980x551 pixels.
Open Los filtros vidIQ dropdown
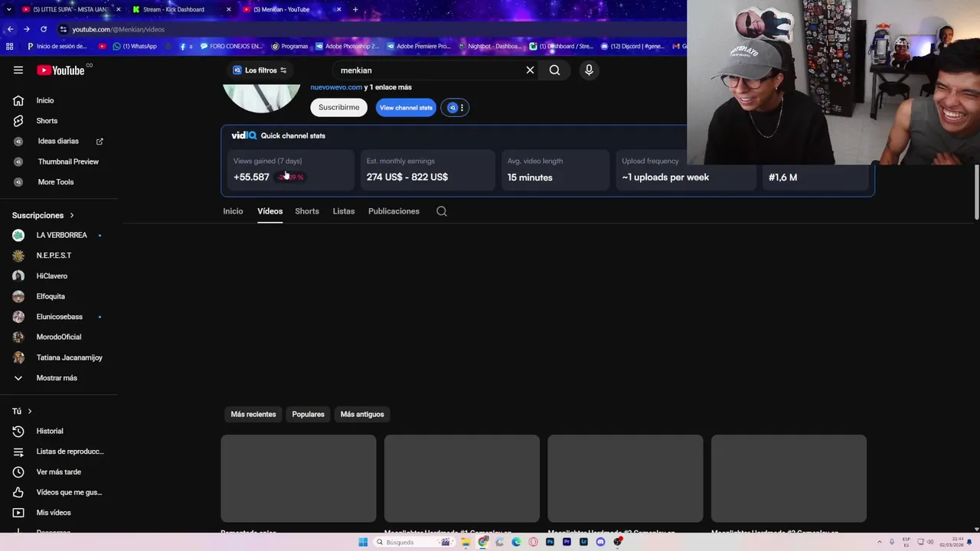[x=260, y=70]
